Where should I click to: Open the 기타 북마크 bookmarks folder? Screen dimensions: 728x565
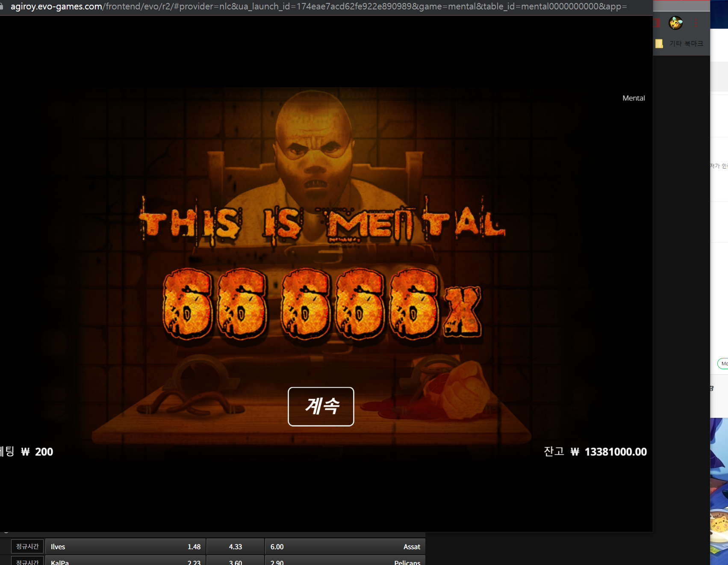(x=680, y=43)
